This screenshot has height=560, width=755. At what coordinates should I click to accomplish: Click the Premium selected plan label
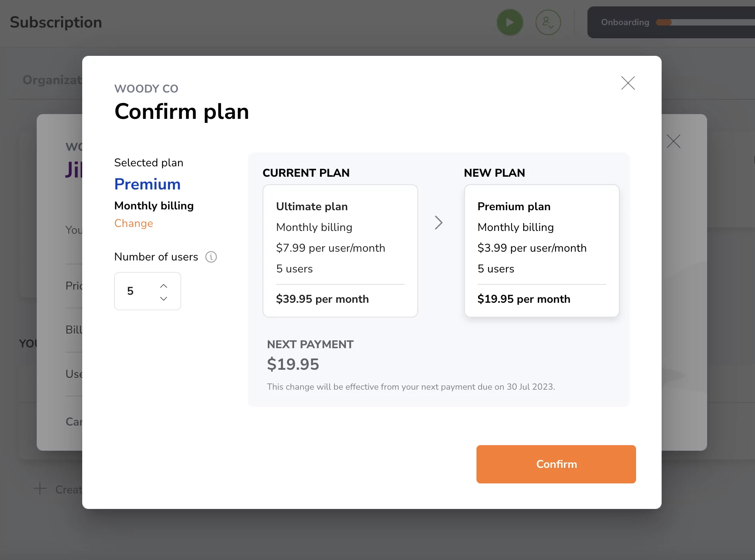click(x=147, y=184)
